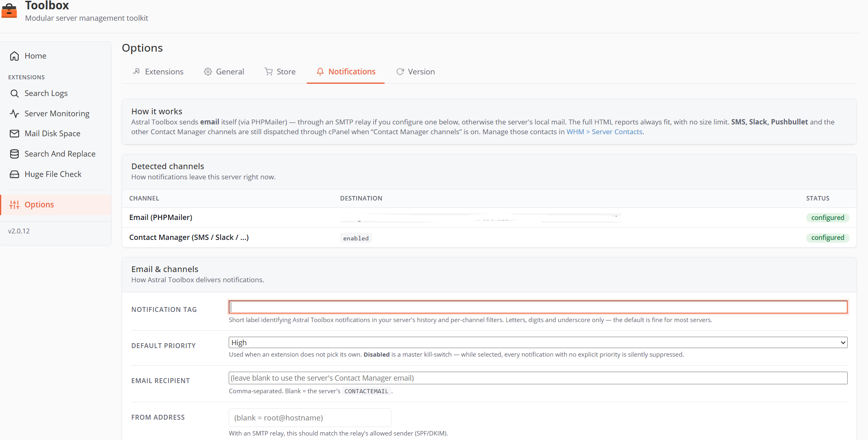
Task: Click the CHANNEL column header
Action: click(x=144, y=198)
